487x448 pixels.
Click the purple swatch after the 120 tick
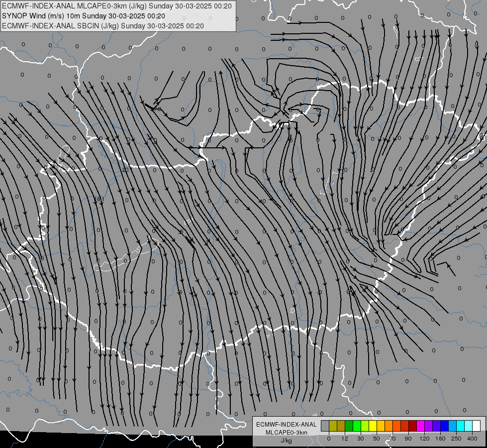429,426
